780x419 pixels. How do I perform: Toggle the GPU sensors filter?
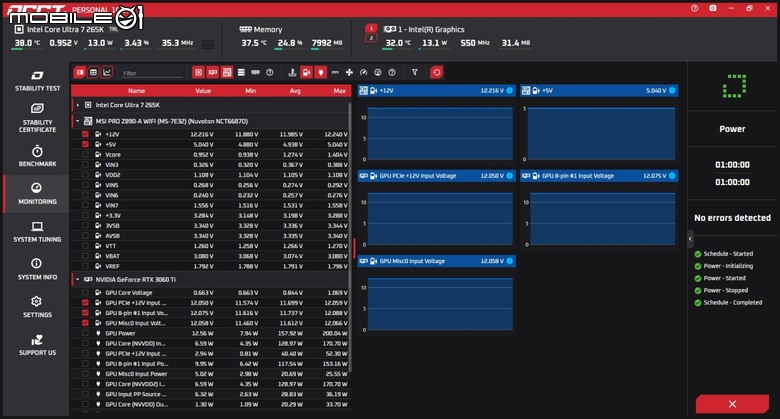(212, 73)
